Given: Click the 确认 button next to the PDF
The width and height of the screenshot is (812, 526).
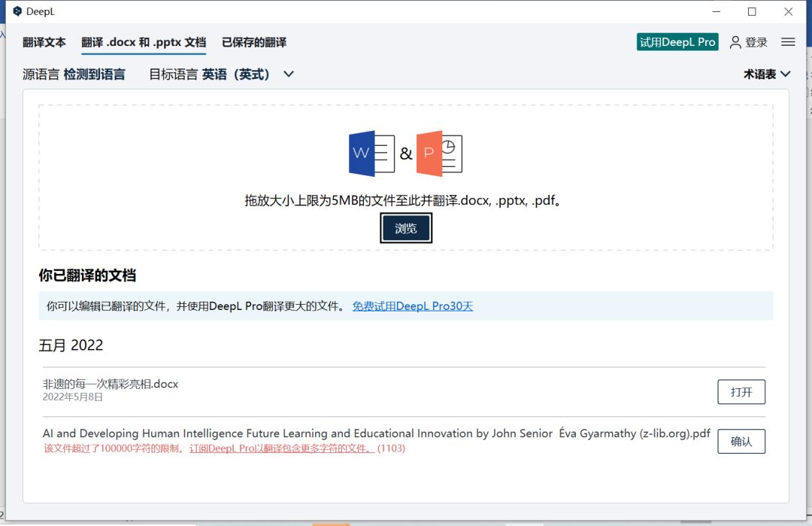Looking at the screenshot, I should coord(741,441).
